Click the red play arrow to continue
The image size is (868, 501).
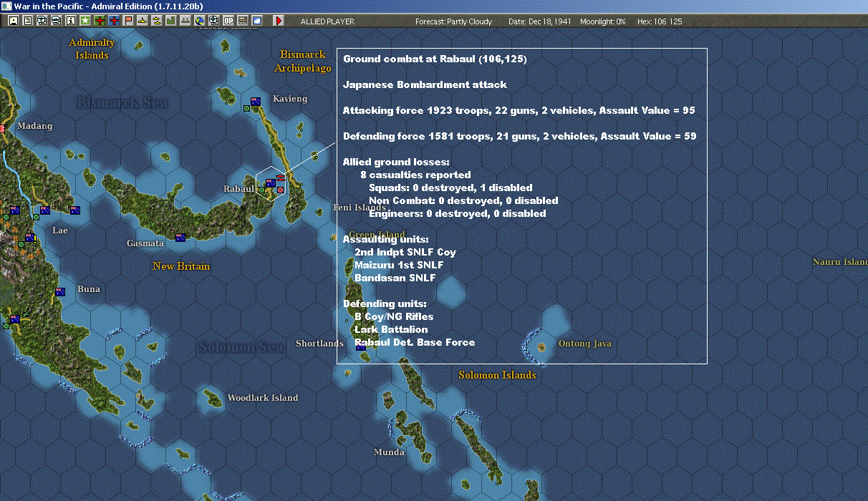279,21
